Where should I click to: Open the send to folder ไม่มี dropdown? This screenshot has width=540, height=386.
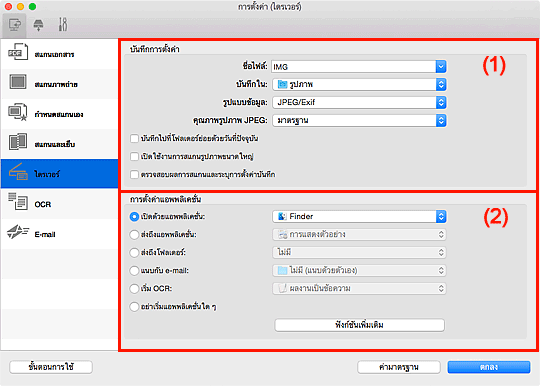pyautogui.click(x=359, y=252)
